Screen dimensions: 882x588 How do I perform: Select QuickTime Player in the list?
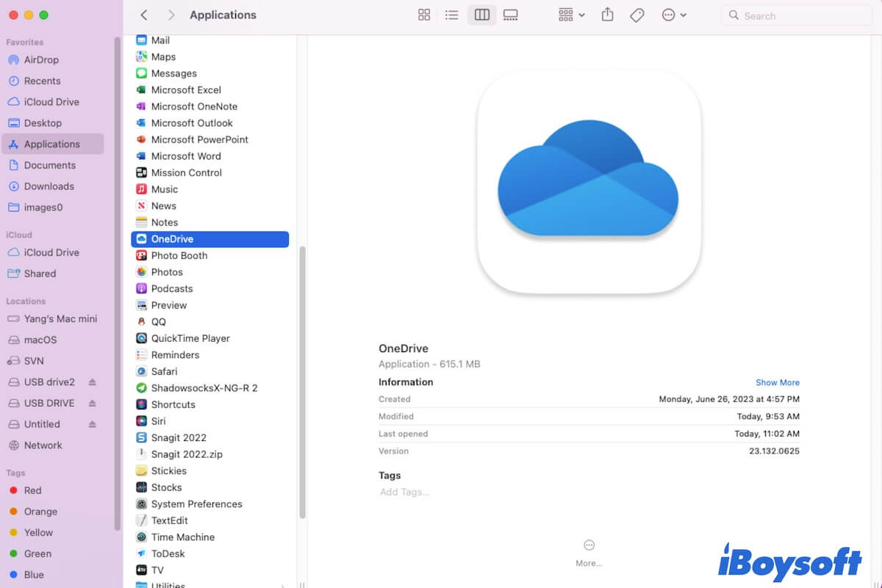[x=190, y=338]
